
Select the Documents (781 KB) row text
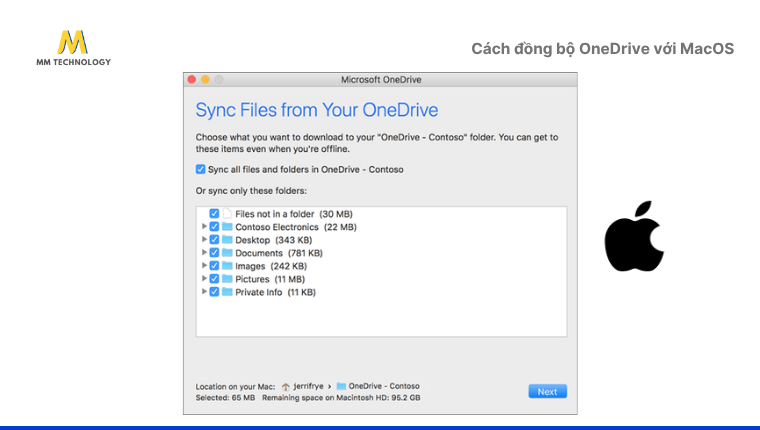pyautogui.click(x=279, y=253)
